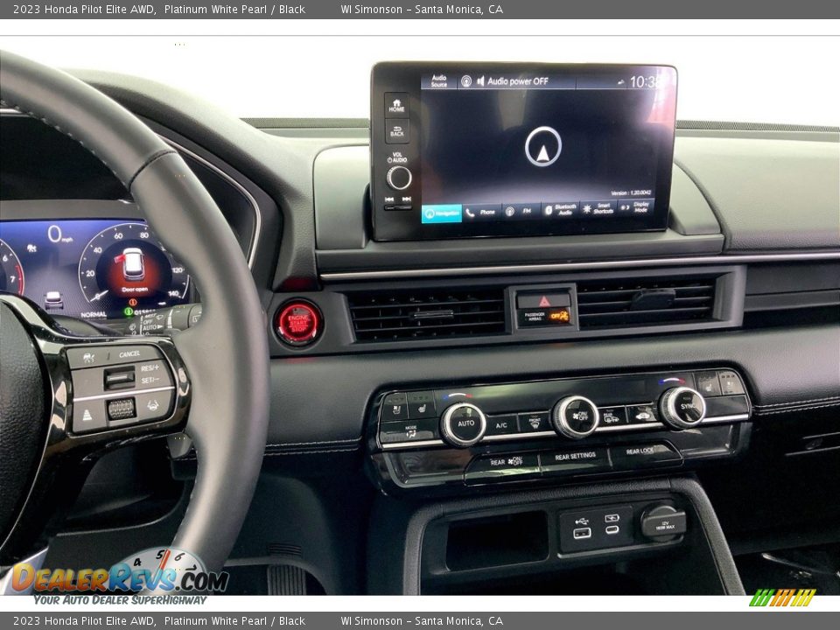Tap the compass arrow icon on screen
This screenshot has height=630, width=840.
point(542,146)
